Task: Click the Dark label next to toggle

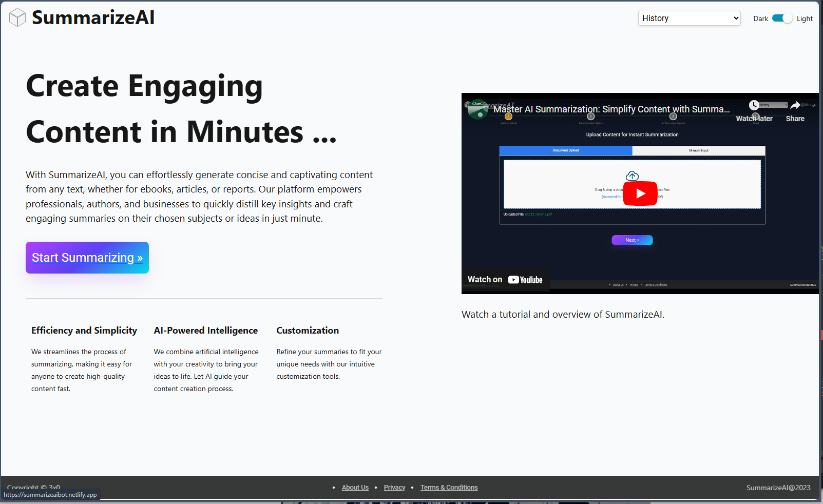Action: [x=760, y=18]
